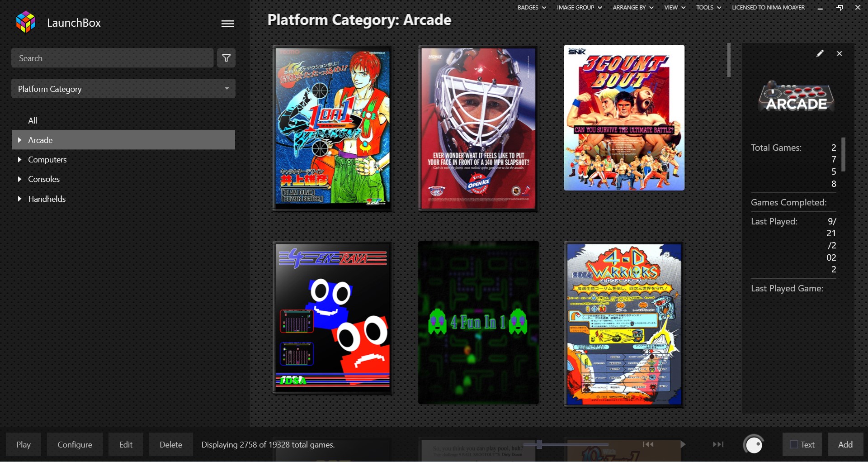Click the Edit button
Screen dimensions: 868x462
pyautogui.click(x=126, y=444)
